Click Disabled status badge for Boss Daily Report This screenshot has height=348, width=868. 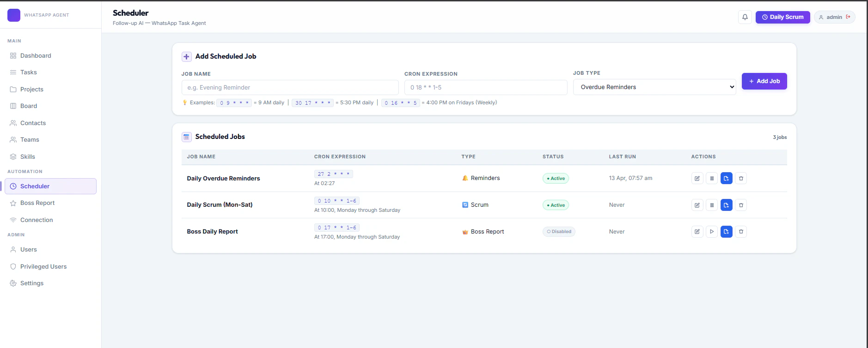click(559, 232)
